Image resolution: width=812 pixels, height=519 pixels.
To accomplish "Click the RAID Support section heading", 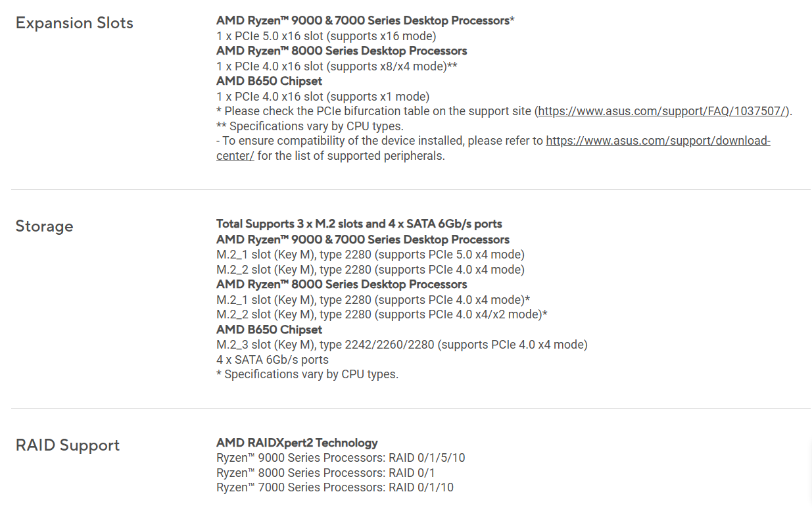I will [x=68, y=445].
